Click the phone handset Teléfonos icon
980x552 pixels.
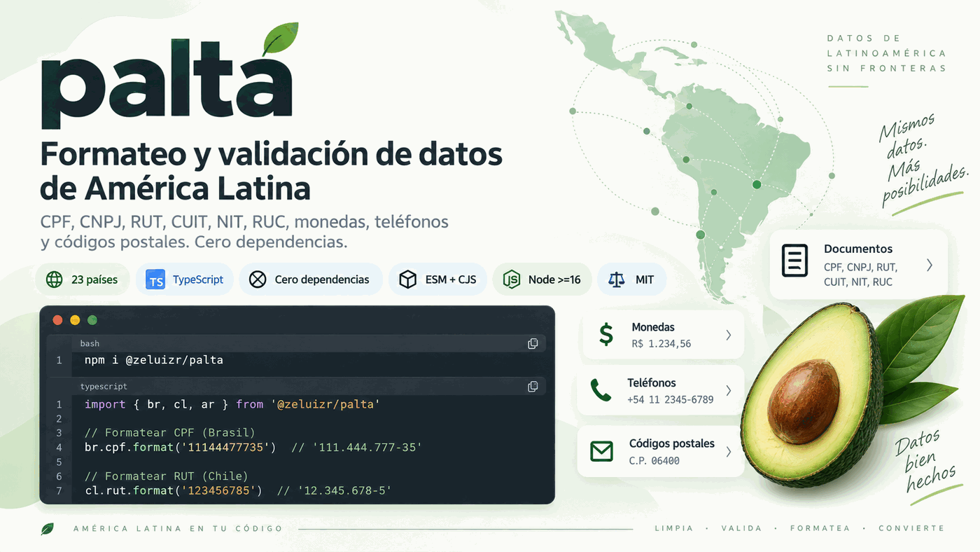click(601, 390)
